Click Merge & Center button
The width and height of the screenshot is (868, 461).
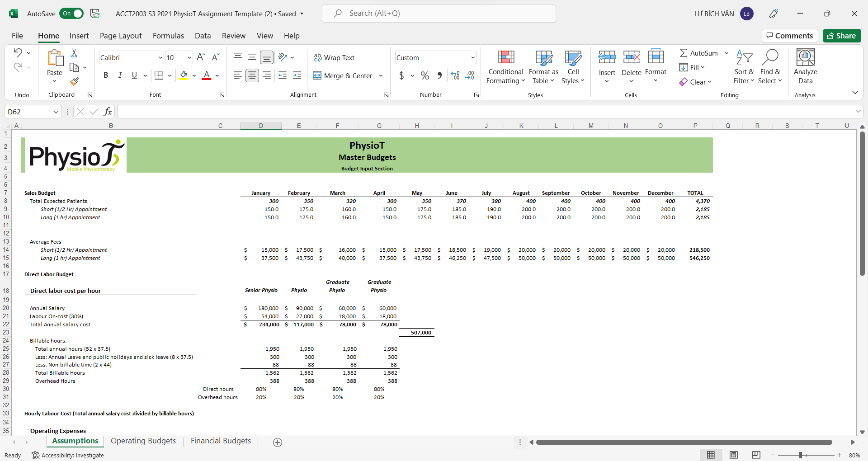click(343, 76)
